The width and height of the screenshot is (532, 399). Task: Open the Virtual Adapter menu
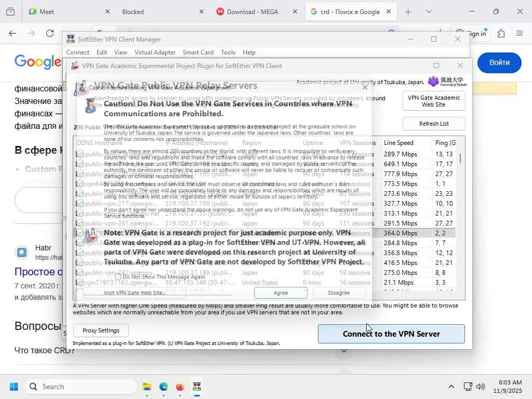[155, 52]
